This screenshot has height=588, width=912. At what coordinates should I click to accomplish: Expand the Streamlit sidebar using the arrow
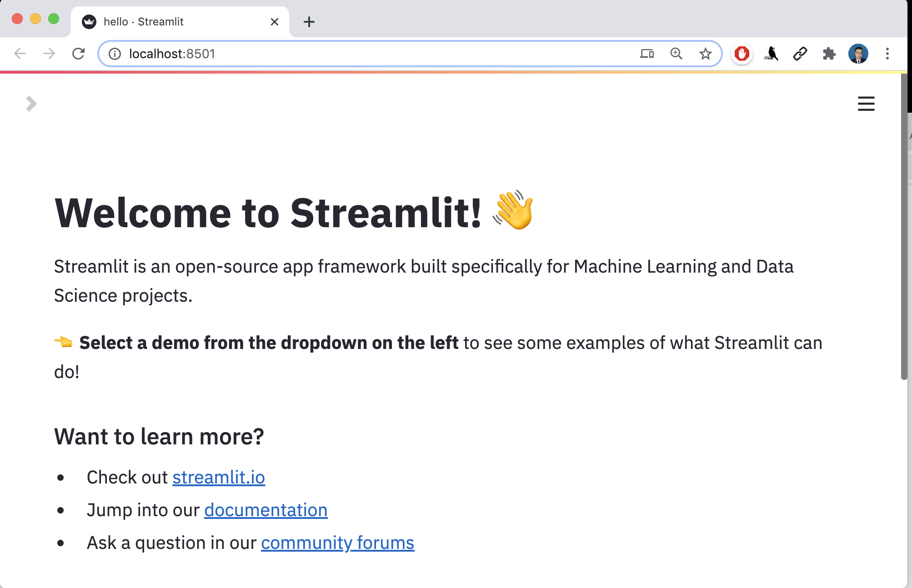[x=30, y=104]
